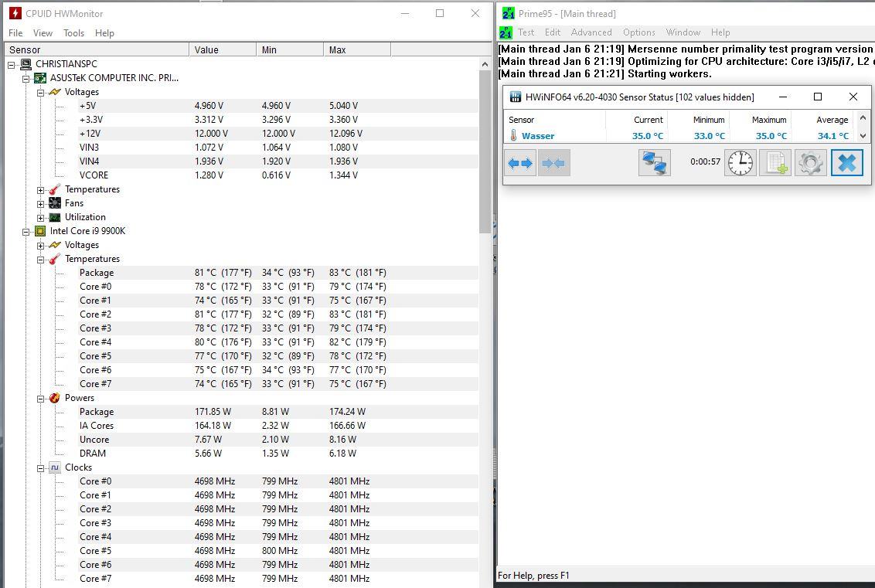
Task: Expand the motherboard Temperatures section
Action: pyautogui.click(x=40, y=190)
